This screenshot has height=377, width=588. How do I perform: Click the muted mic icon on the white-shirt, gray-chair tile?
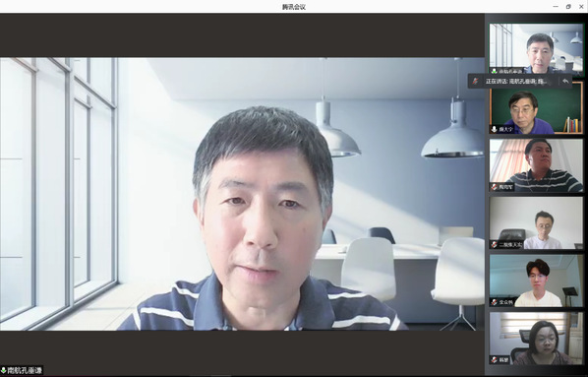pos(495,244)
